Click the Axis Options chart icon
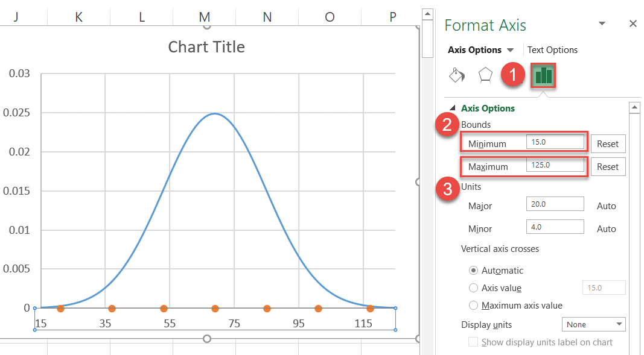 (x=542, y=75)
